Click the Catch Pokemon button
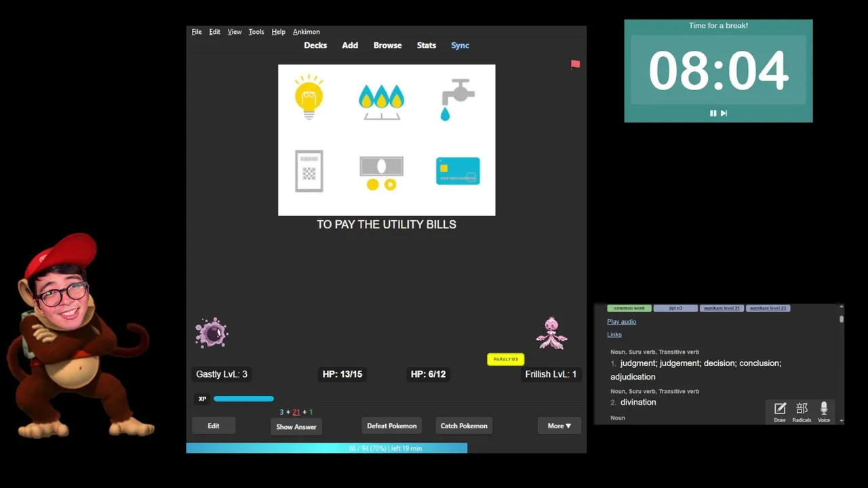Image resolution: width=868 pixels, height=488 pixels. coord(464,426)
